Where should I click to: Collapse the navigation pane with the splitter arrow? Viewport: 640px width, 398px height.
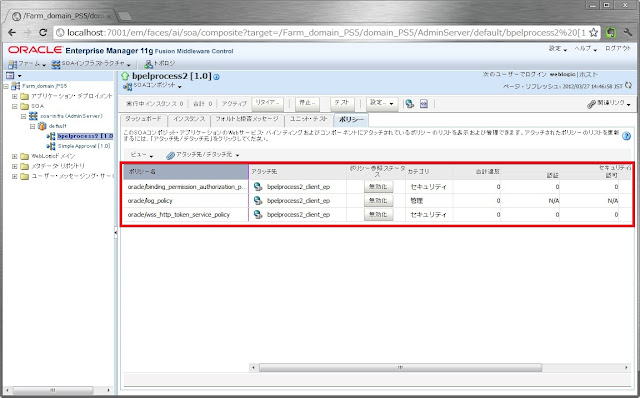coord(116,233)
